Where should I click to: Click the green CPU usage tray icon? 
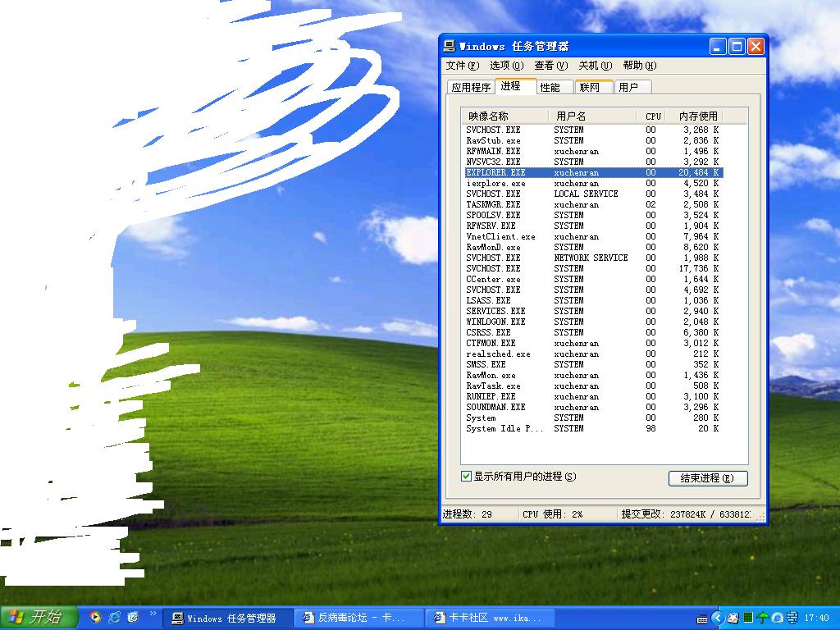[x=748, y=619]
